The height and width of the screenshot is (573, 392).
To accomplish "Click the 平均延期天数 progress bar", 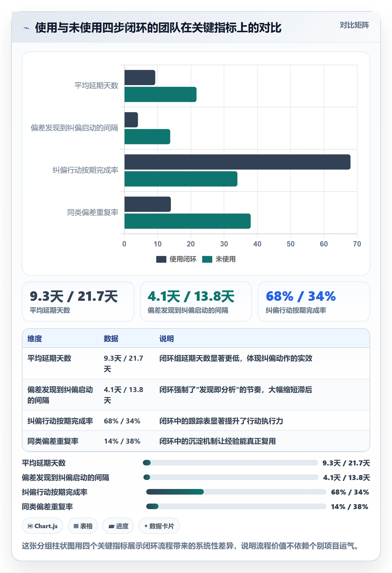I will (x=230, y=463).
